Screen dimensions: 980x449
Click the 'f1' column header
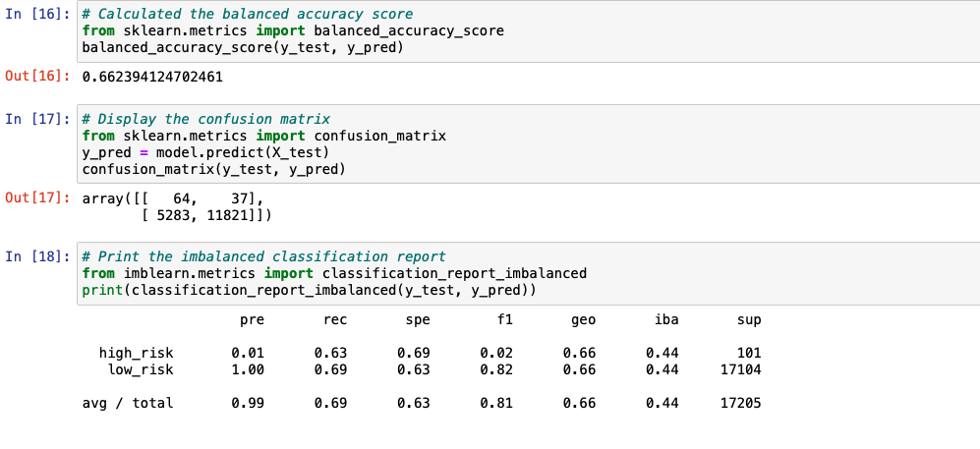click(x=504, y=319)
